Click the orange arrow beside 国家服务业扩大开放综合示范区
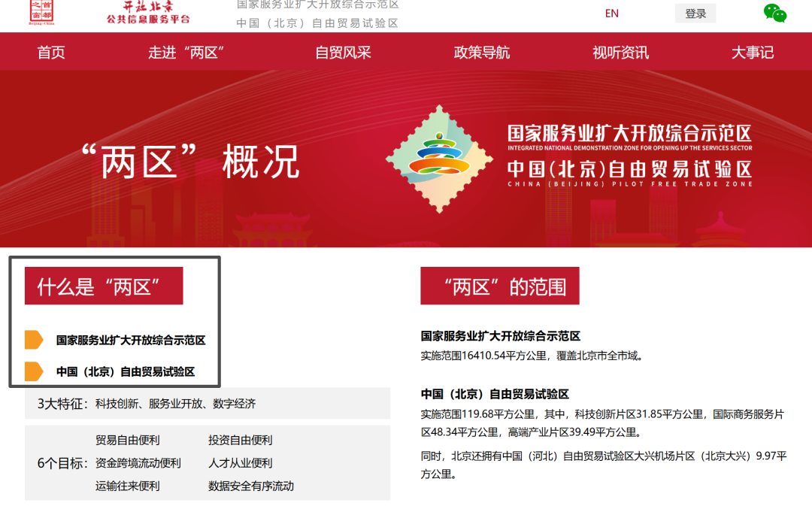 (x=34, y=340)
